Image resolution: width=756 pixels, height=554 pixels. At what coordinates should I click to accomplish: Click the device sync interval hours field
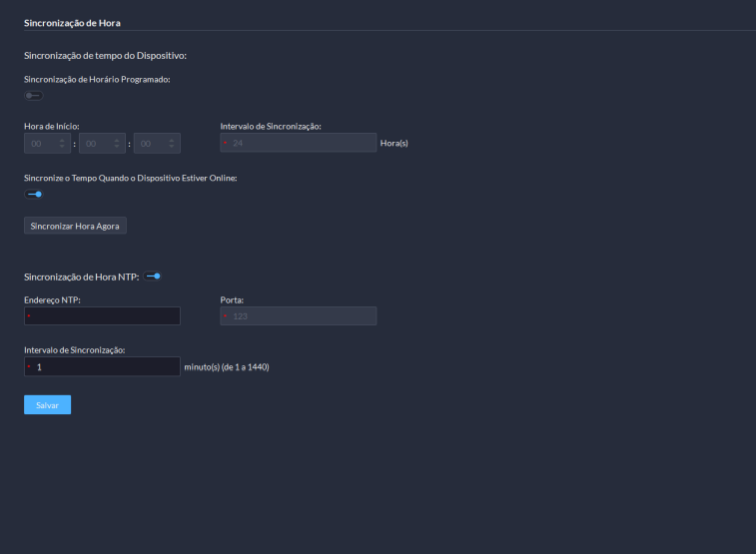pos(298,143)
